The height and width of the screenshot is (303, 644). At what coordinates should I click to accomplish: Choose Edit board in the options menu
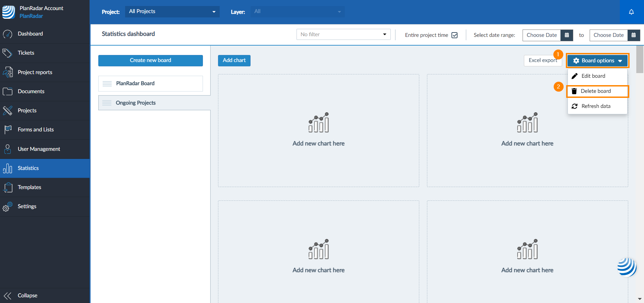pyautogui.click(x=593, y=76)
